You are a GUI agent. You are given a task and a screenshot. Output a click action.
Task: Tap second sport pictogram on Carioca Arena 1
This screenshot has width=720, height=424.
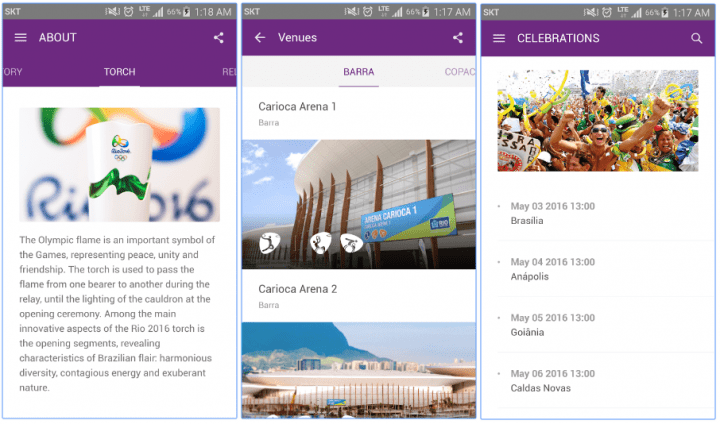(321, 243)
